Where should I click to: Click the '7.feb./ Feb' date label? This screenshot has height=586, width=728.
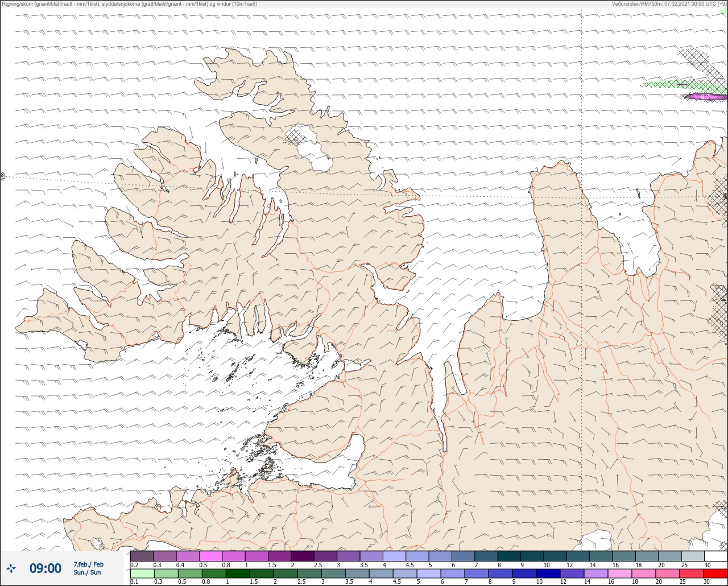tap(89, 564)
